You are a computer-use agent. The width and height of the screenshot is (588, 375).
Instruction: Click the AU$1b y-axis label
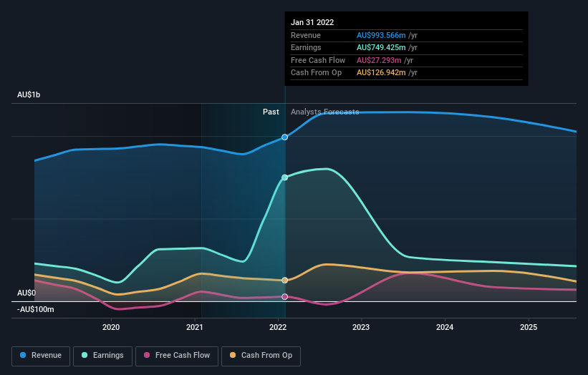(x=29, y=94)
